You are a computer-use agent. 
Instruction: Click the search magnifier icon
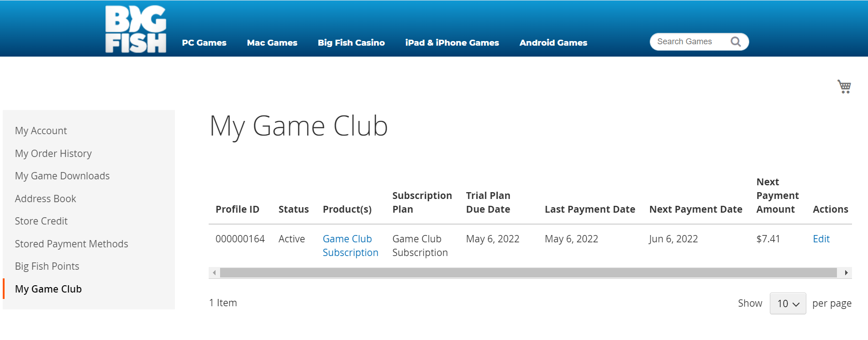pos(735,42)
